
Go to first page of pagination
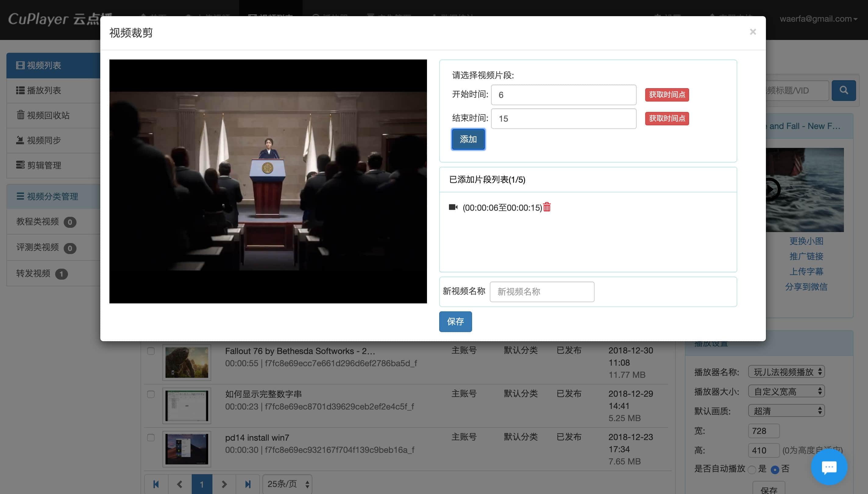tap(156, 484)
